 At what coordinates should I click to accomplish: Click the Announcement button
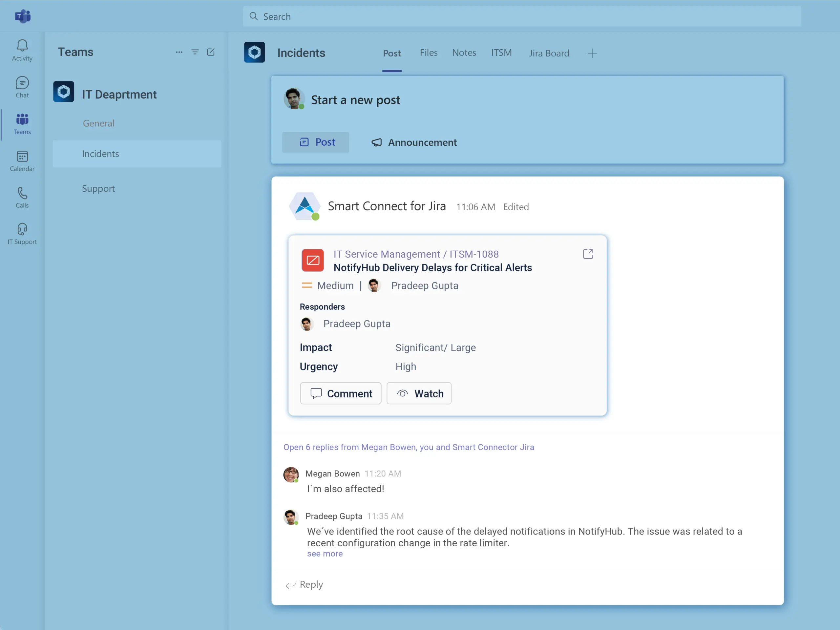pos(414,142)
